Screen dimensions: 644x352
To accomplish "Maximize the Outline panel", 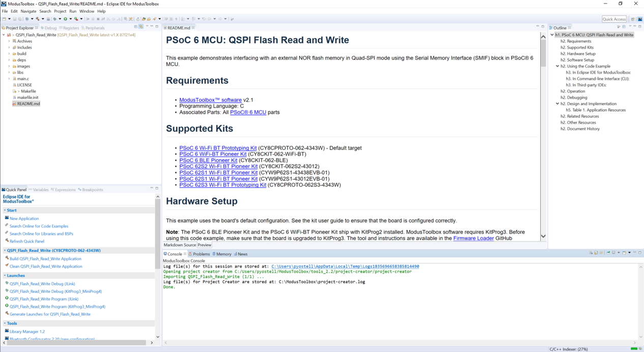I will [x=640, y=26].
